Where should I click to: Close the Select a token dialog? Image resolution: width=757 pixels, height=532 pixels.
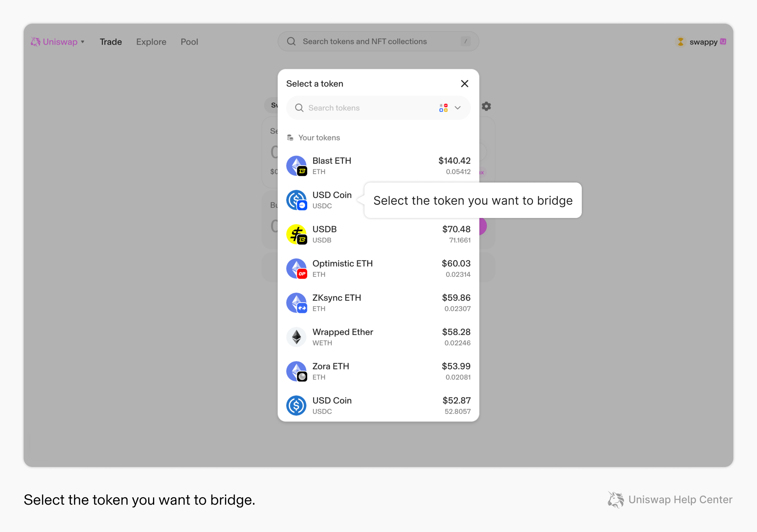coord(465,84)
